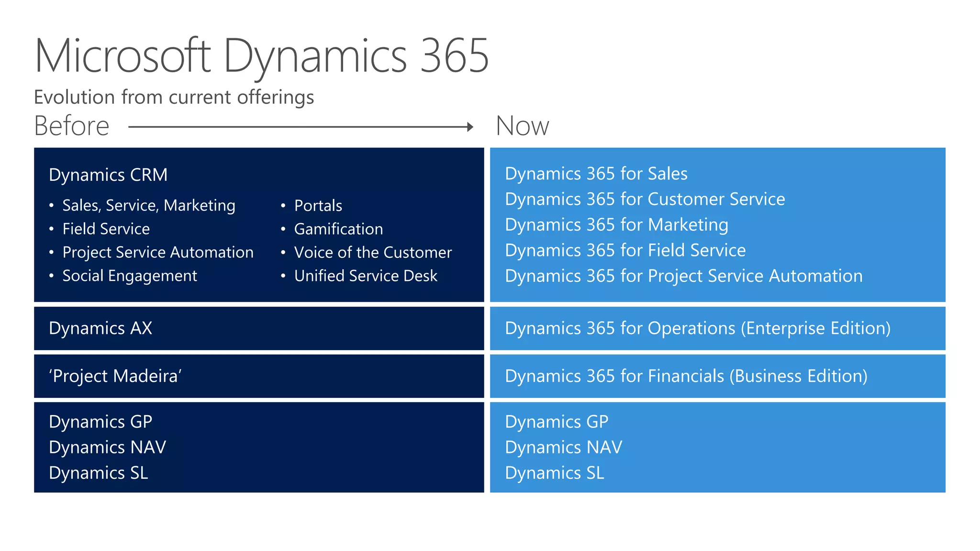Click the 'Sales, Service, Marketing' bullet
Screen dimensions: 980x551
[148, 206]
